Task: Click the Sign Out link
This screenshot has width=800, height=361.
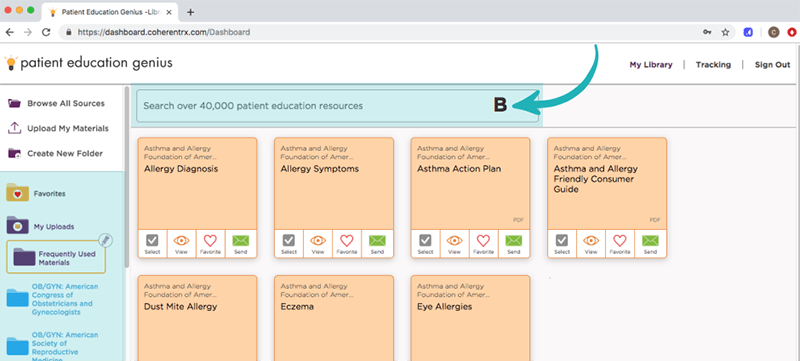Action: tap(772, 65)
